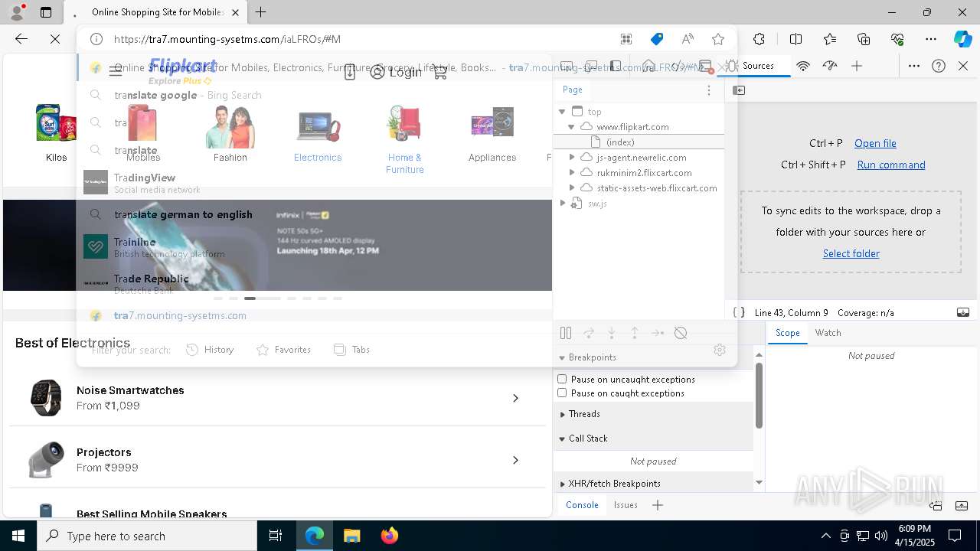The image size is (980, 551).
Task: Click taskbar search box
Action: 147,536
